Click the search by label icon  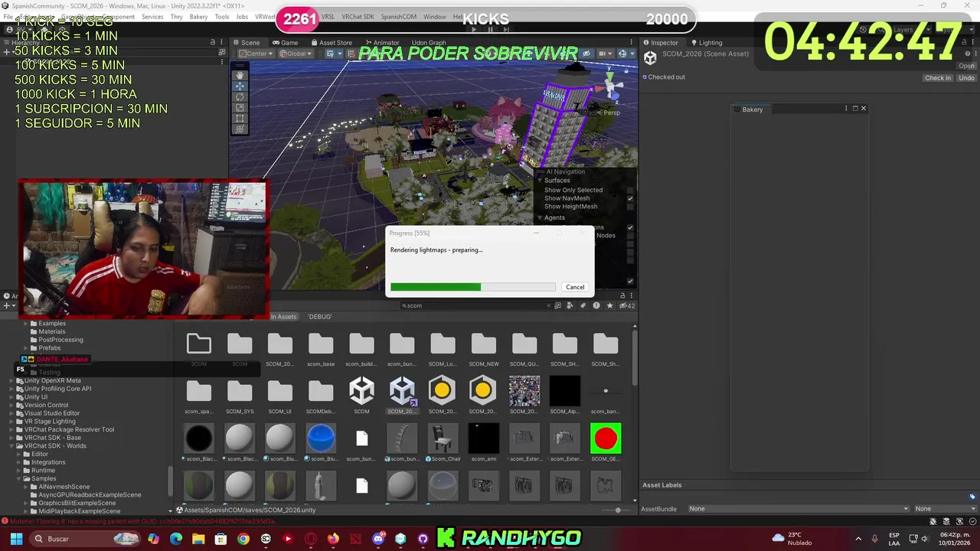[583, 305]
